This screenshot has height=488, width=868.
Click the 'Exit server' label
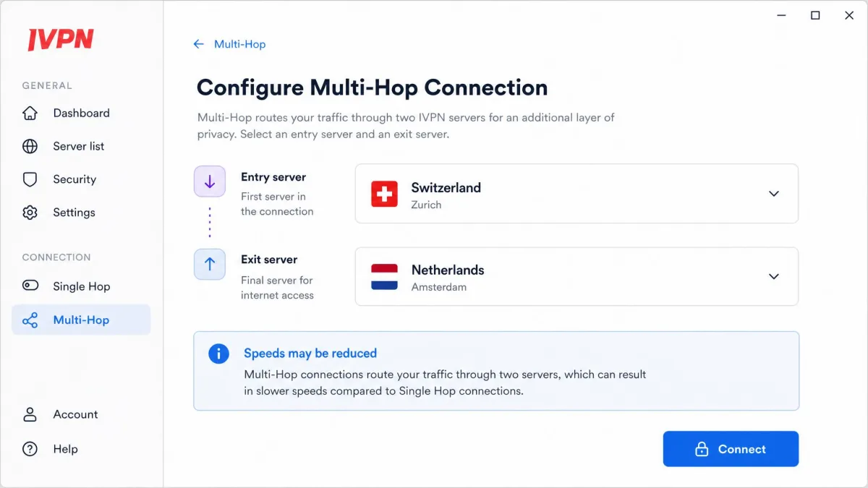[269, 260]
